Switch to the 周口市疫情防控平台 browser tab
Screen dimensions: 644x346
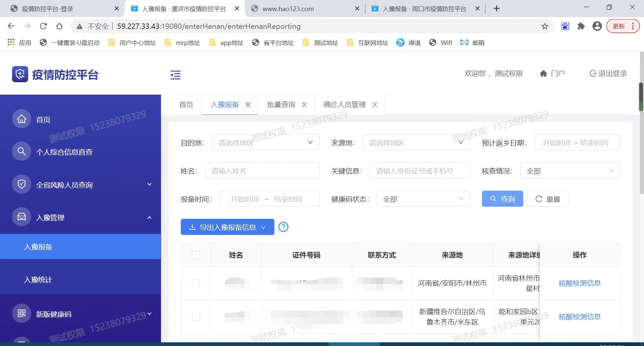[425, 9]
